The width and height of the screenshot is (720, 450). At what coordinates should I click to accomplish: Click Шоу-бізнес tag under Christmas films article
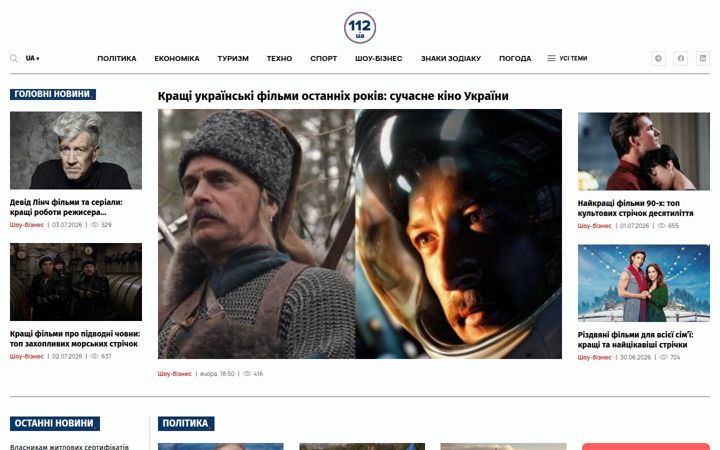[x=595, y=357]
